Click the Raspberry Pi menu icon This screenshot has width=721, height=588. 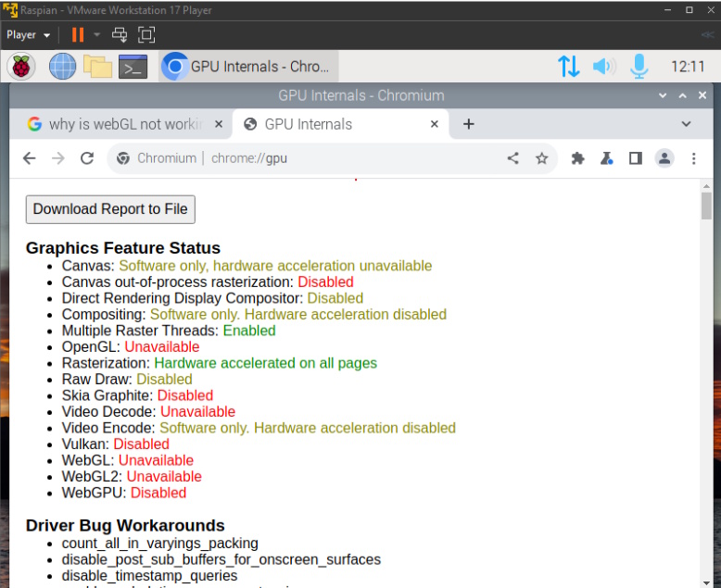coord(21,67)
